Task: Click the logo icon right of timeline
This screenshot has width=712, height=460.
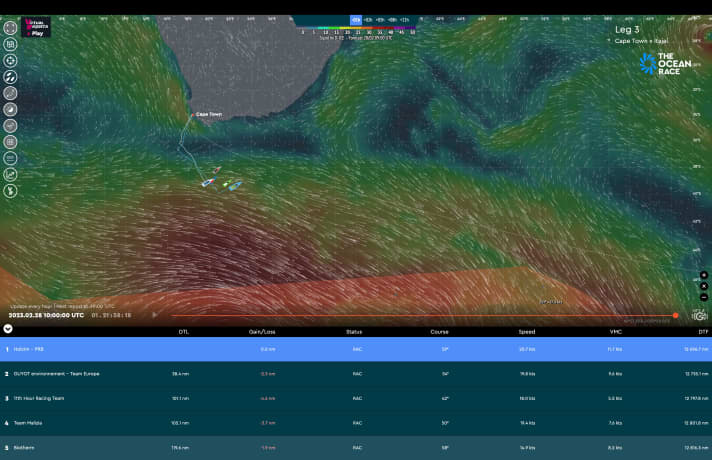Action: [x=700, y=315]
